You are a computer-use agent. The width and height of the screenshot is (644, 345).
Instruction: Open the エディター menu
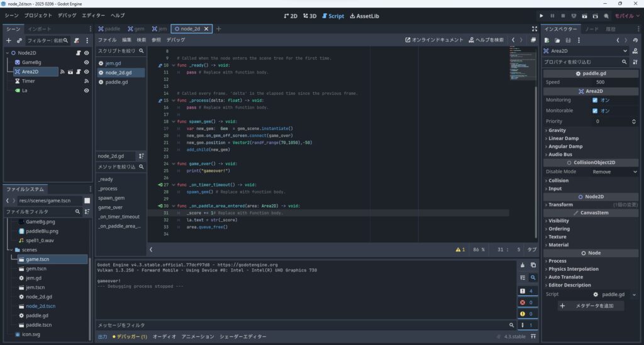click(x=93, y=16)
